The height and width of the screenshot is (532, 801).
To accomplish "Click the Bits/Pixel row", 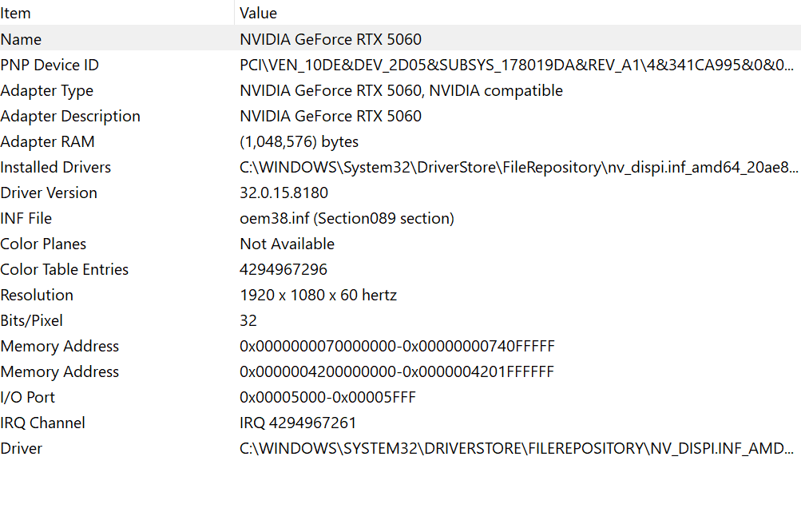I will [32, 320].
